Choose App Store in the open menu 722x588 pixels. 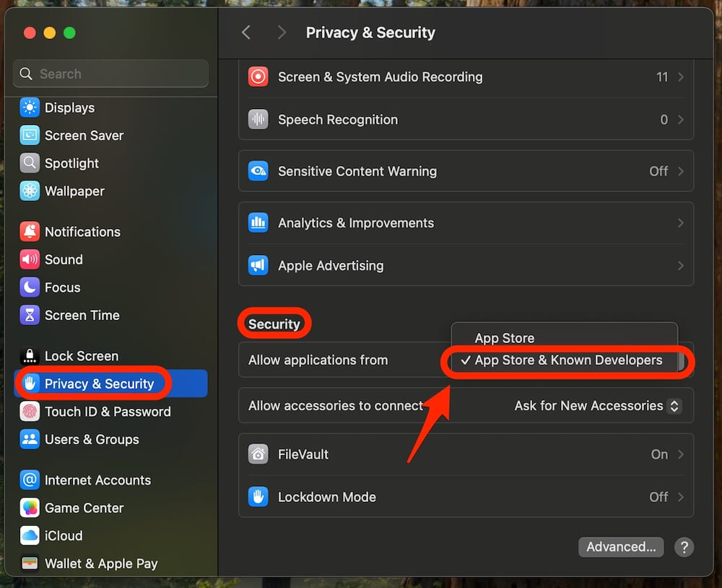pos(504,337)
